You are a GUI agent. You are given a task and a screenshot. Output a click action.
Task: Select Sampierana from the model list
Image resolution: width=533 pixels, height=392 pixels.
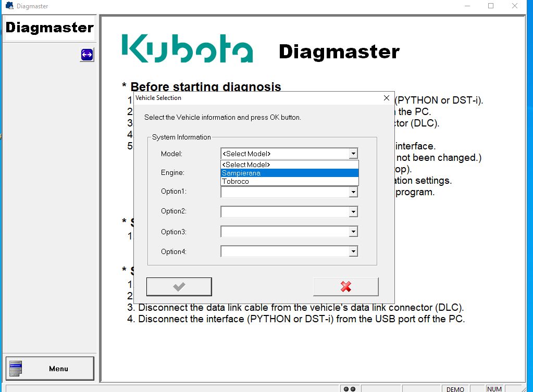(x=290, y=173)
